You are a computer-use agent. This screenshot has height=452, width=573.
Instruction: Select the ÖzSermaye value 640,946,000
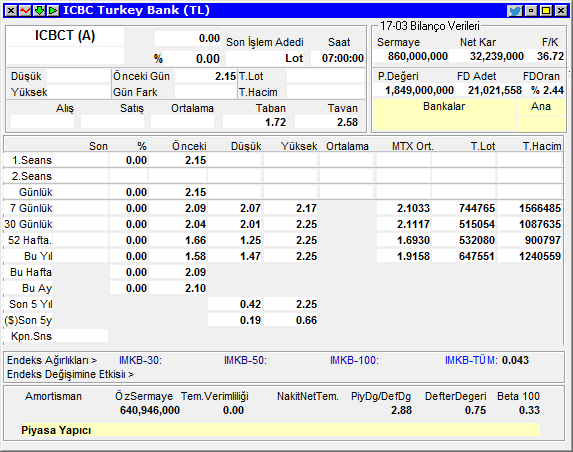coord(150,410)
